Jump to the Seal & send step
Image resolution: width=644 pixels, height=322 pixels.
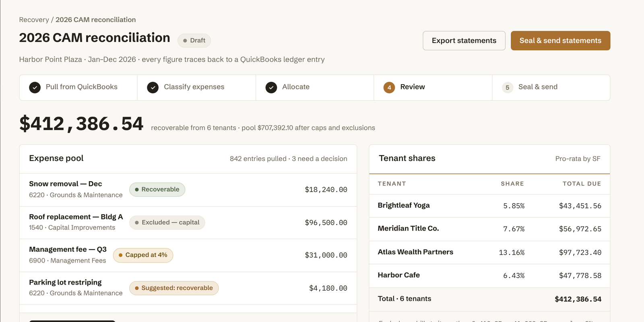551,87
